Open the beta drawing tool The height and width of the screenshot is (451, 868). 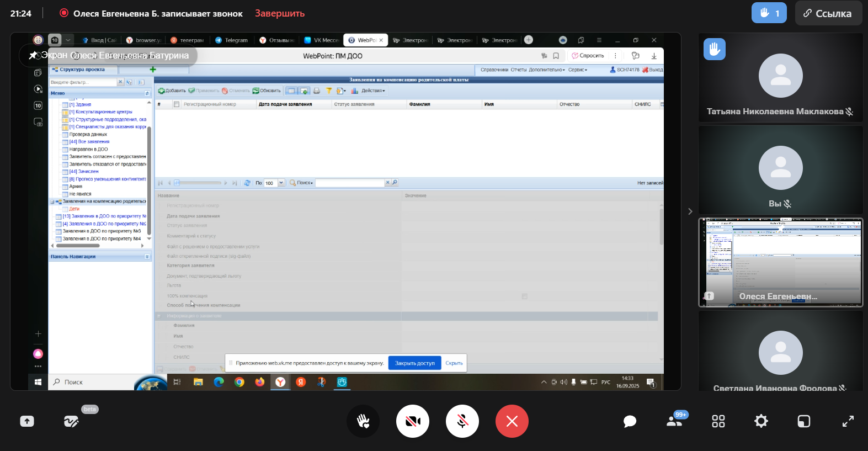pyautogui.click(x=71, y=421)
